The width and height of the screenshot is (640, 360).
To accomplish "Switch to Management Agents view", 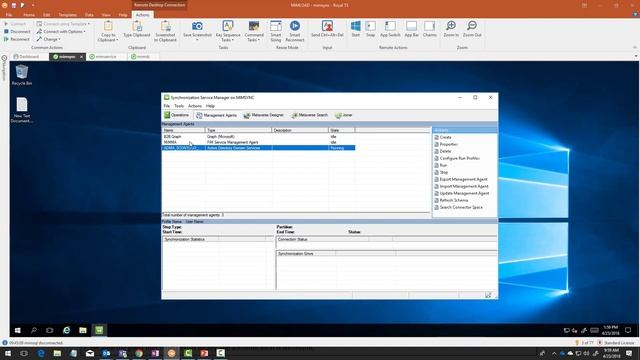I will [x=216, y=115].
